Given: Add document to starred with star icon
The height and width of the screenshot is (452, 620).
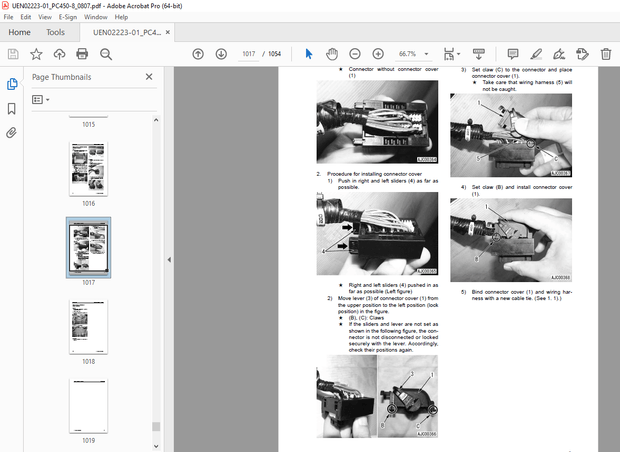Looking at the screenshot, I should [36, 54].
